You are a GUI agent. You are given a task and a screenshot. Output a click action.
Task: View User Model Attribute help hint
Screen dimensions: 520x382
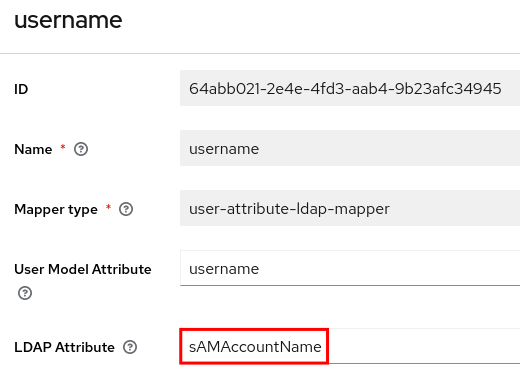[25, 293]
